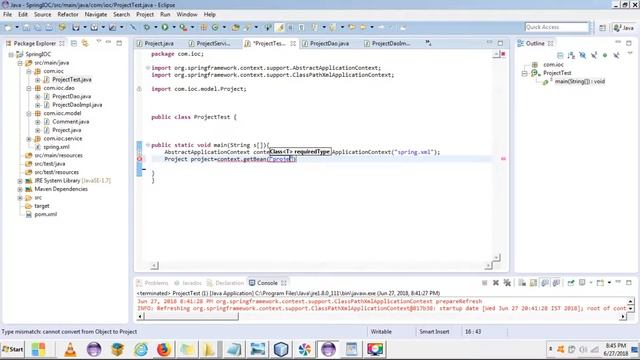Show hidden editor tabs list chevron
The image size is (640, 360).
[x=428, y=42]
